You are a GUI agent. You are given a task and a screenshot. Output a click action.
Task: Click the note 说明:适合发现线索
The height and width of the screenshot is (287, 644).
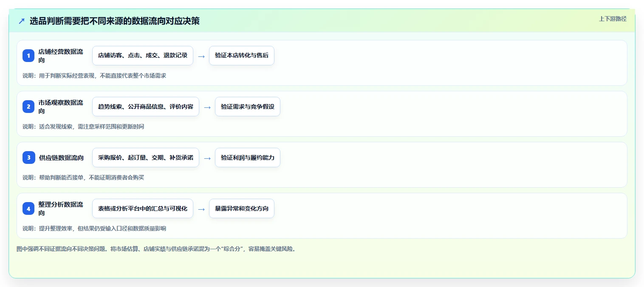pyautogui.click(x=83, y=127)
